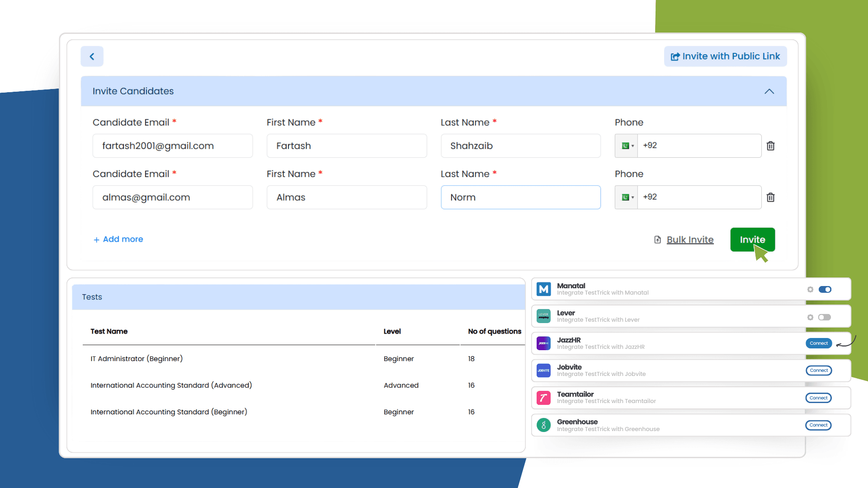Click the JazzHR integration logo

click(543, 343)
